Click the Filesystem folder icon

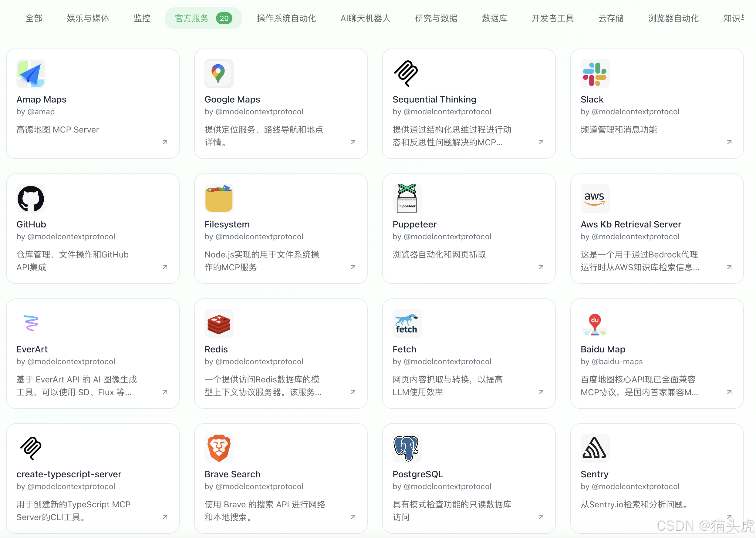(219, 198)
